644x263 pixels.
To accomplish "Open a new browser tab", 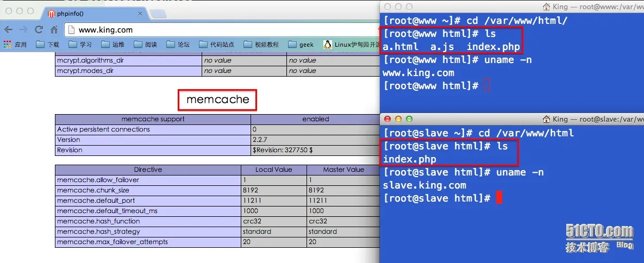I will click(x=158, y=14).
